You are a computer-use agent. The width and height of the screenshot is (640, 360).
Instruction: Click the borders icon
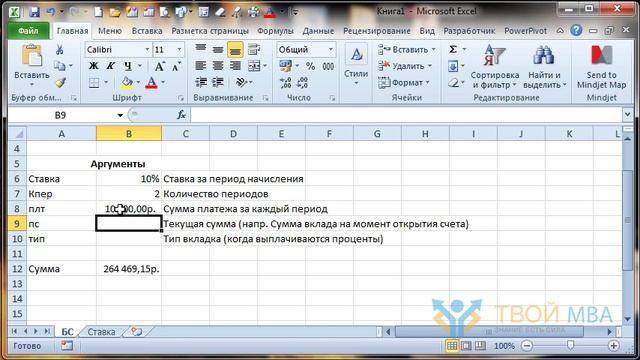pyautogui.click(x=94, y=83)
